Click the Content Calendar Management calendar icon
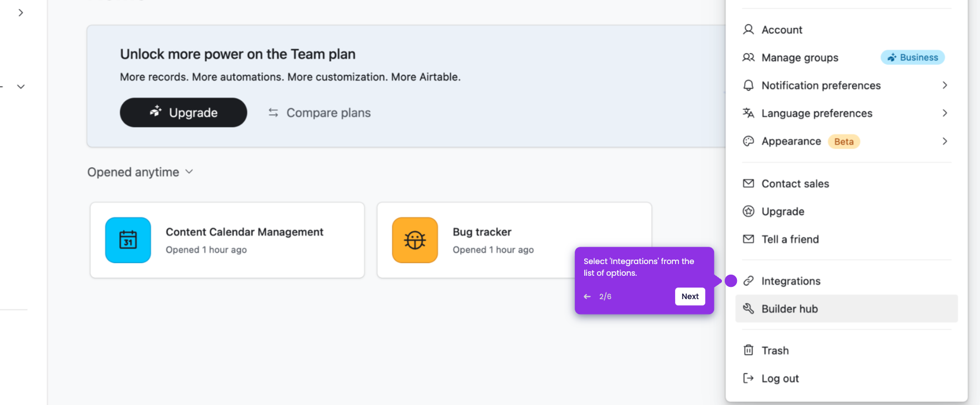Image resolution: width=980 pixels, height=405 pixels. coord(128,240)
